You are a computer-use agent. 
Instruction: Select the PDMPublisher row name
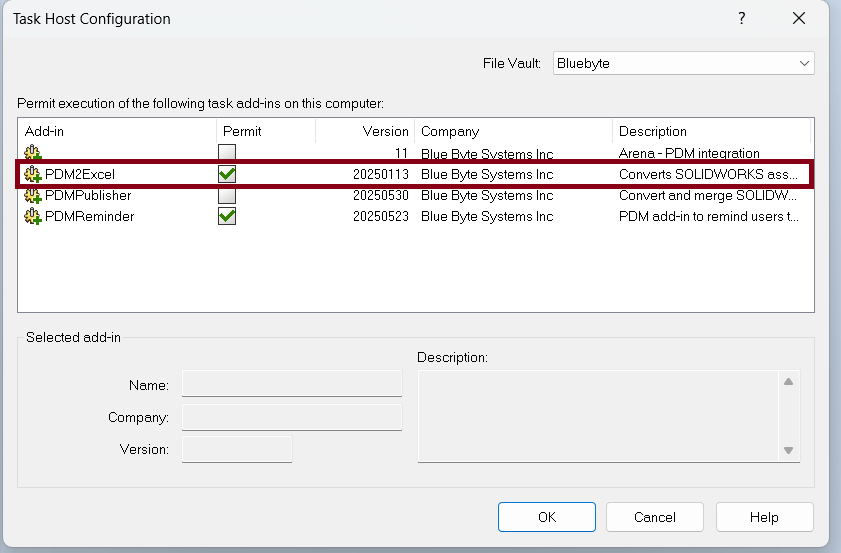click(88, 195)
